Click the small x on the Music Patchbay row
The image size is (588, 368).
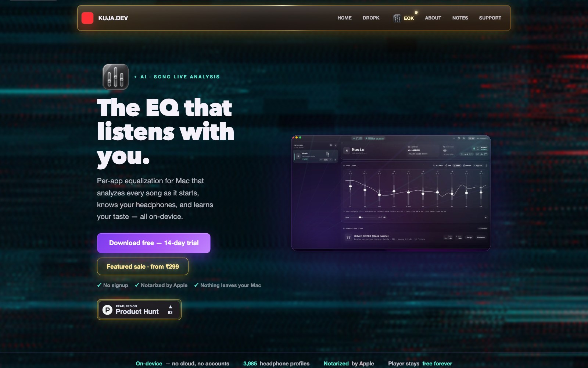[335, 160]
